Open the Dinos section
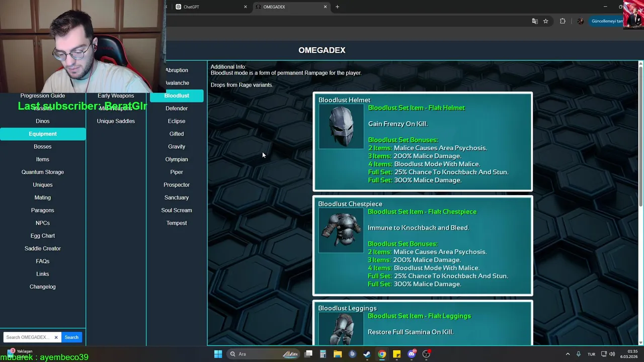The height and width of the screenshot is (362, 644). (x=43, y=121)
